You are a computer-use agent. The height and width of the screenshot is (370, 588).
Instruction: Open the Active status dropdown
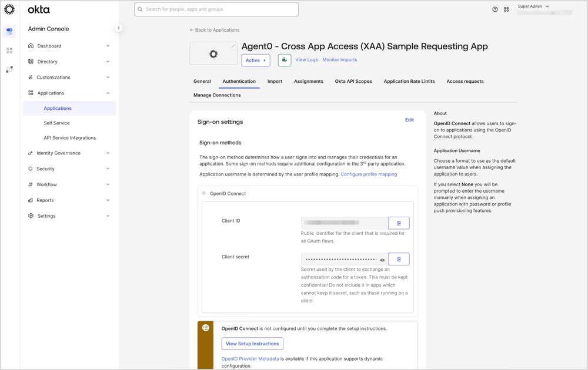point(255,60)
